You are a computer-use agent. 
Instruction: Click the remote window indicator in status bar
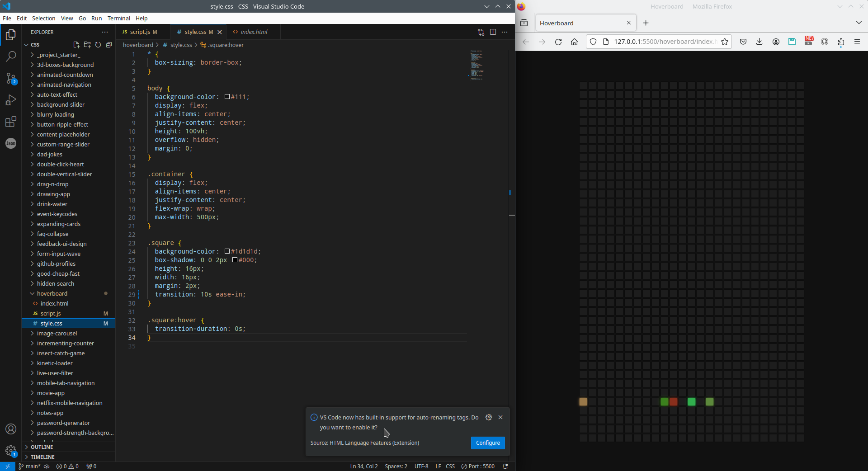(x=8, y=466)
